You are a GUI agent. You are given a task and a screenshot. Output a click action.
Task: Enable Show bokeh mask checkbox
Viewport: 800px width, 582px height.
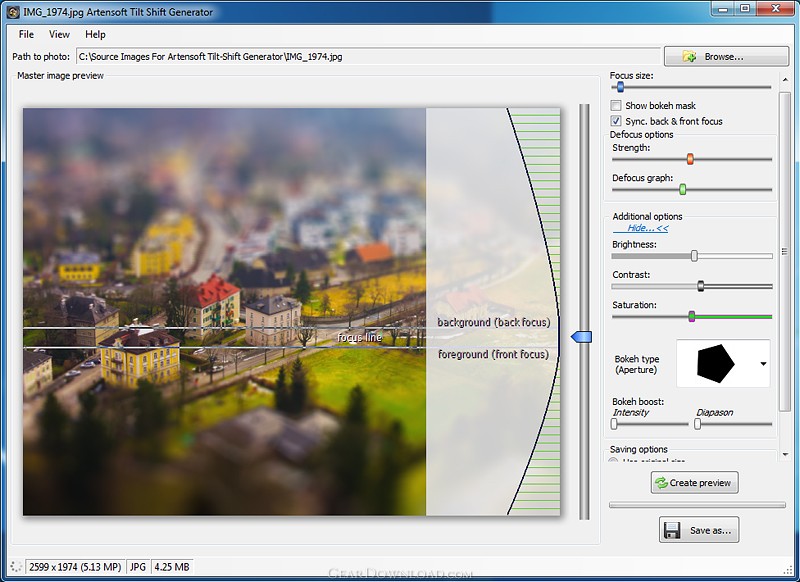click(616, 106)
